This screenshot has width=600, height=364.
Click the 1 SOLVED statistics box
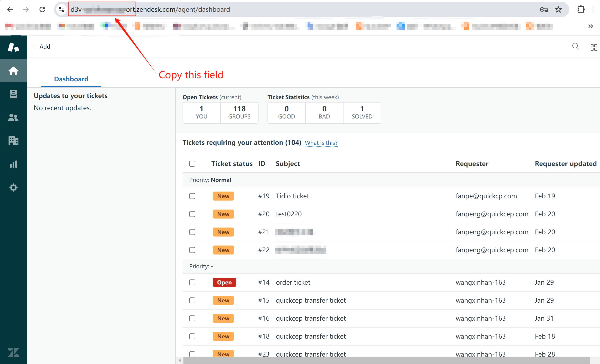(362, 113)
